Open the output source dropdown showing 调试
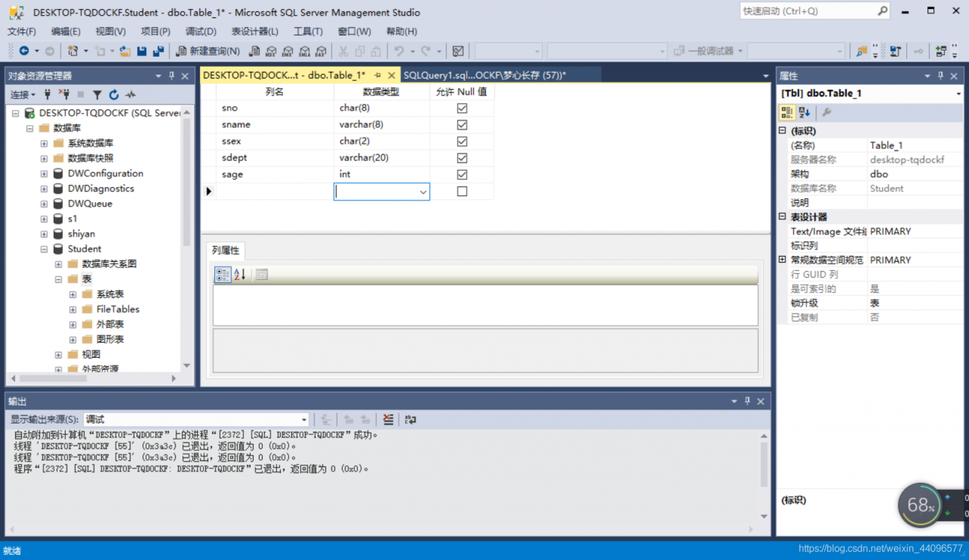Viewport: 969px width, 560px height. (304, 419)
